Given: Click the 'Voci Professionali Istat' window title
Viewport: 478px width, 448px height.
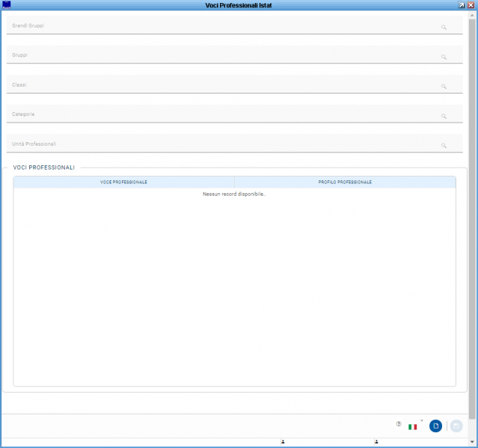Looking at the screenshot, I should [x=239, y=5].
